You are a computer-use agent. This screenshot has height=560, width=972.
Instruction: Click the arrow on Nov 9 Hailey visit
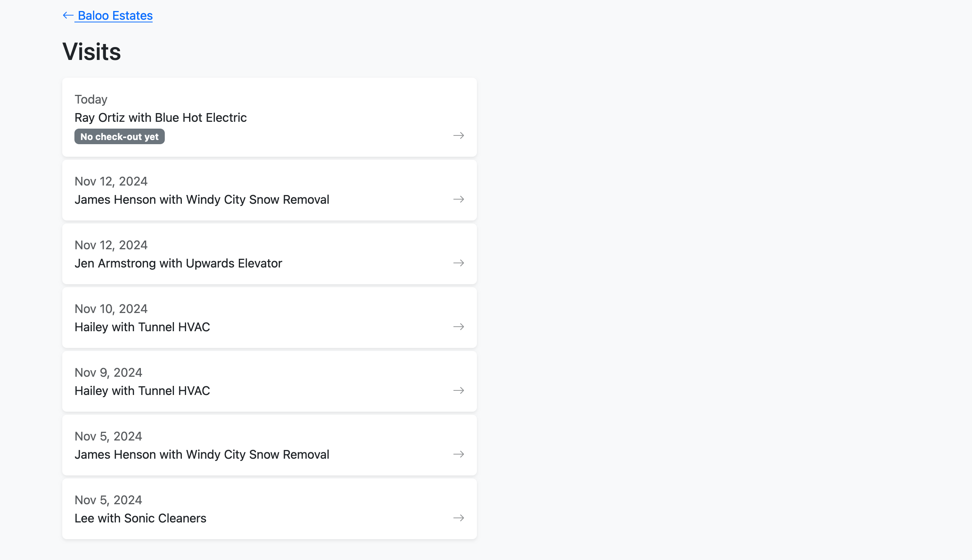pyautogui.click(x=458, y=390)
